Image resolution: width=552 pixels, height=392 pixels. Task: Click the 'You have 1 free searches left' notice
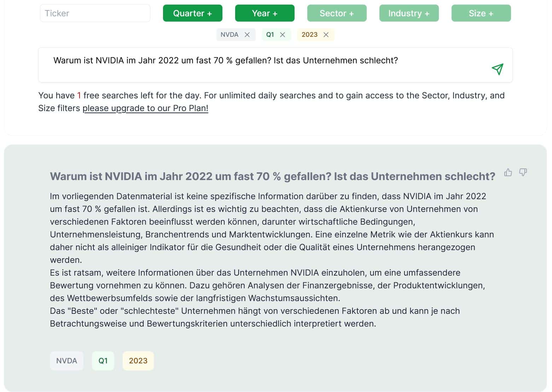click(x=271, y=102)
